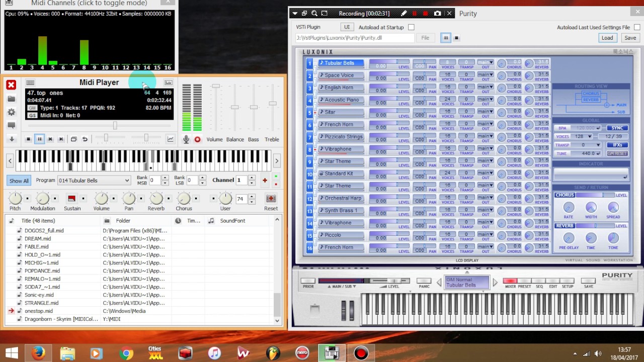
Task: Switch to the EDIT tab in Purity
Action: click(553, 281)
